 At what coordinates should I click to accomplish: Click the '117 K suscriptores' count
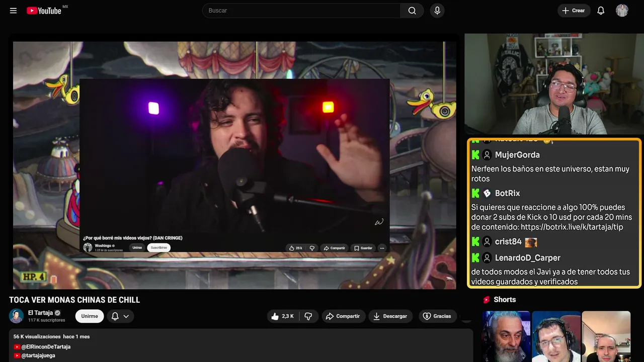click(47, 320)
